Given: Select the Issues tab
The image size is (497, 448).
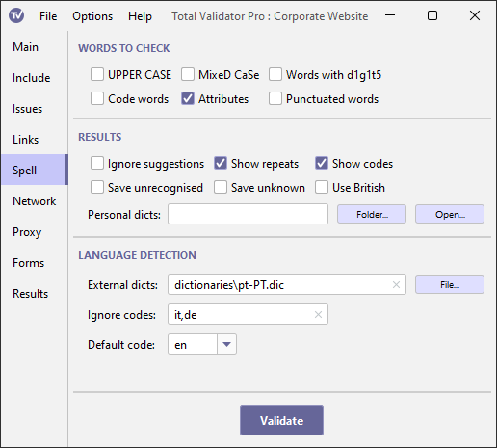Looking at the screenshot, I should tap(35, 109).
